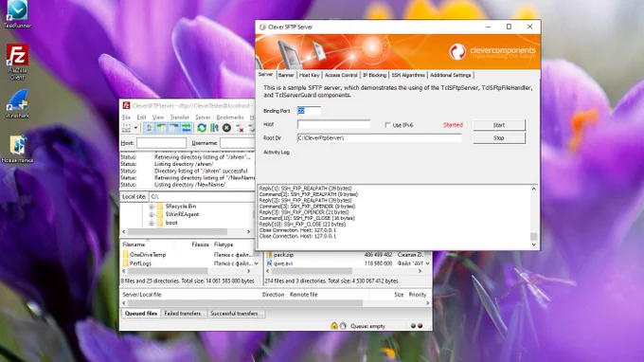Image resolution: width=644 pixels, height=362 pixels.
Task: Toggle local directory tree display in FileZilla
Action: [161, 128]
